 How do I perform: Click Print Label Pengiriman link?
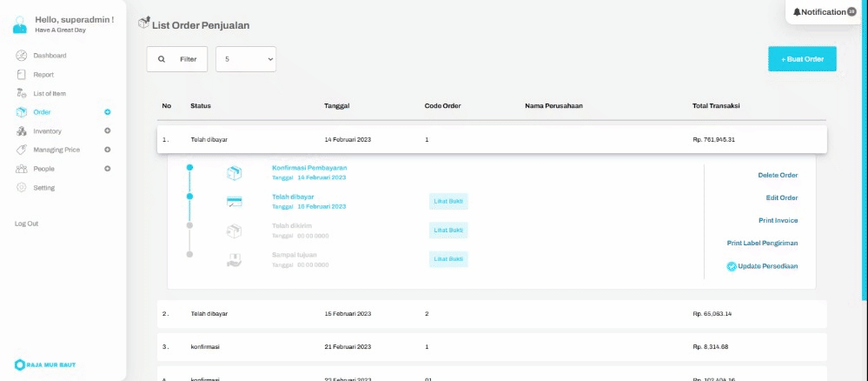coord(762,243)
